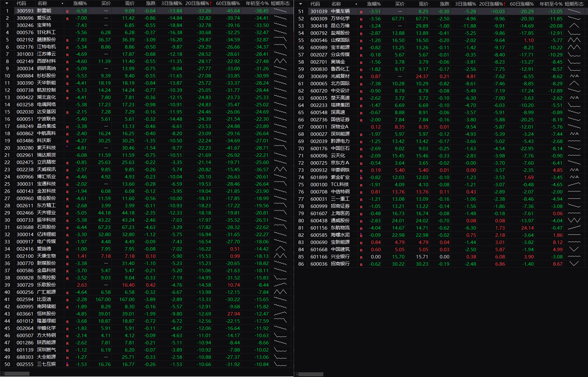This screenshot has width=588, height=377.
Task: Select stock code 600256
Action: tap(25, 292)
